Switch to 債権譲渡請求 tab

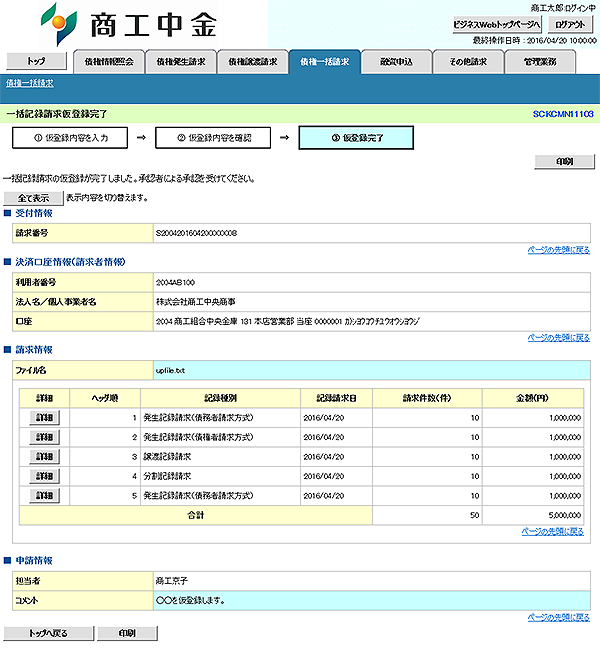click(253, 62)
